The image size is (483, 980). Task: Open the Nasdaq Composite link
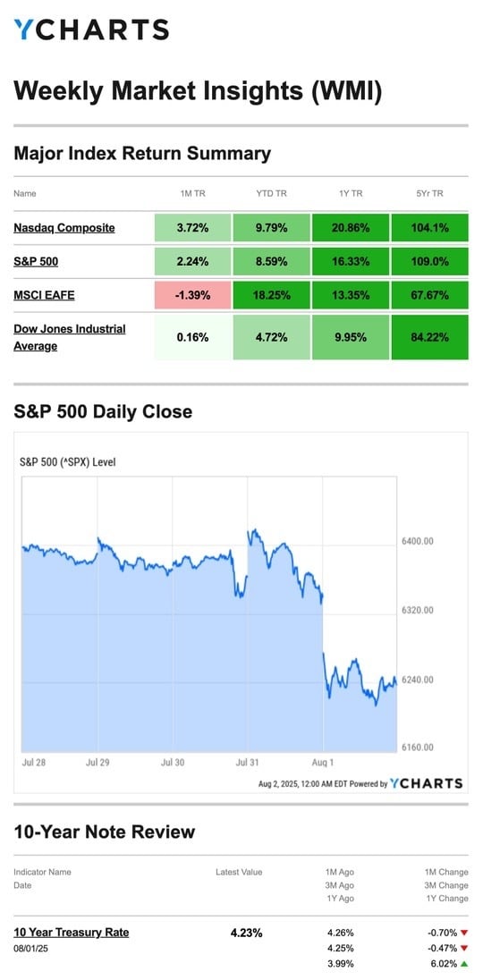[x=64, y=227]
